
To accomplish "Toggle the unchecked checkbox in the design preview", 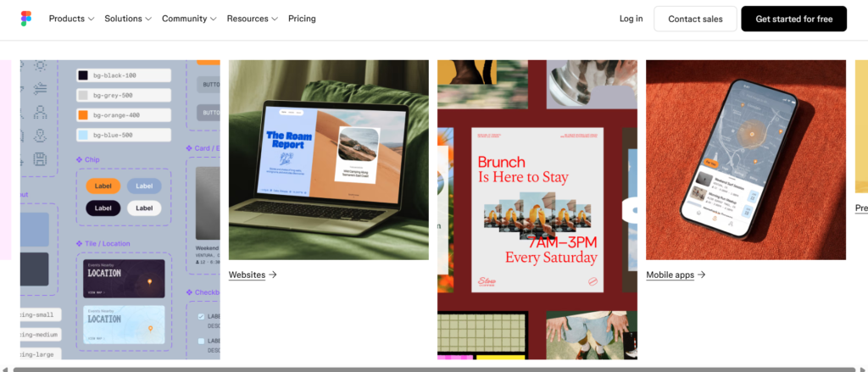I will click(201, 341).
